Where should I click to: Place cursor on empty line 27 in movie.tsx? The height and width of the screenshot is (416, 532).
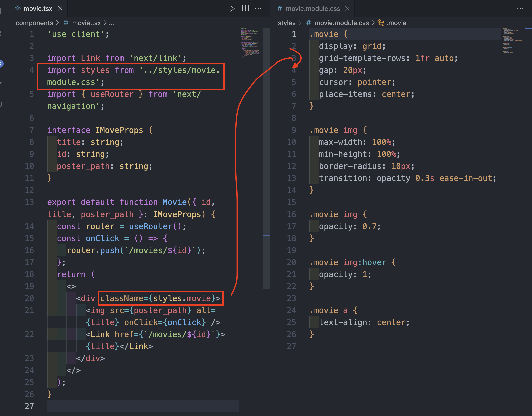point(143,406)
